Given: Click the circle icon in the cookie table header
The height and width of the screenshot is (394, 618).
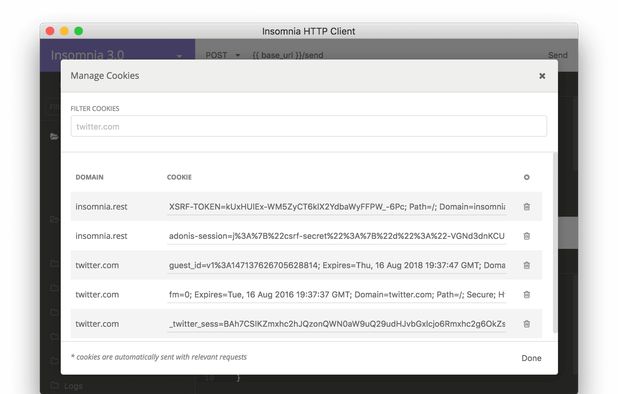Looking at the screenshot, I should click(527, 177).
